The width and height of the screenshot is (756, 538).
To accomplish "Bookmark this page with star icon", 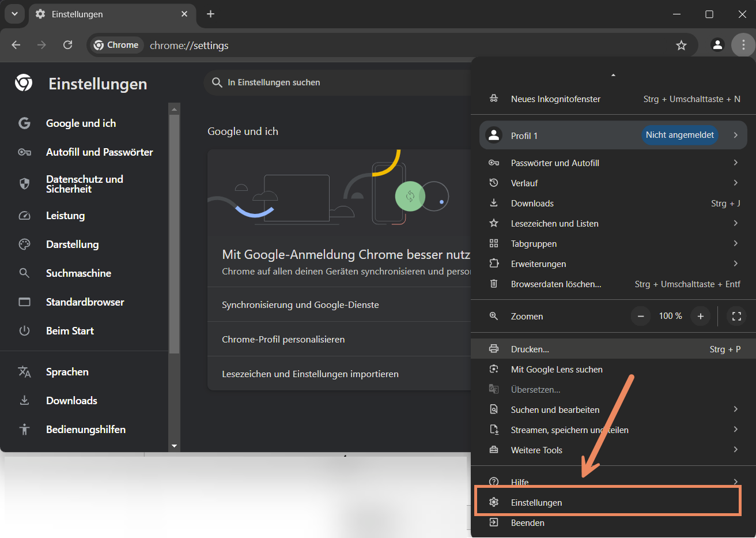I will [x=681, y=45].
